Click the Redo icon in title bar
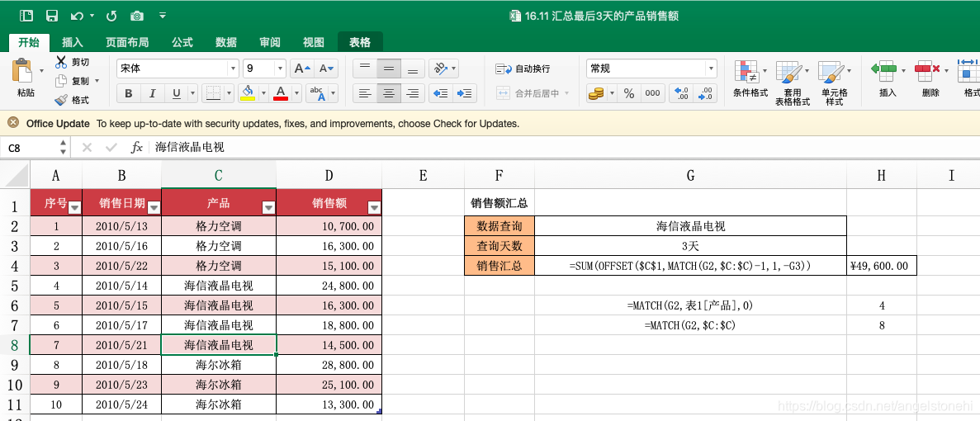 pos(112,16)
